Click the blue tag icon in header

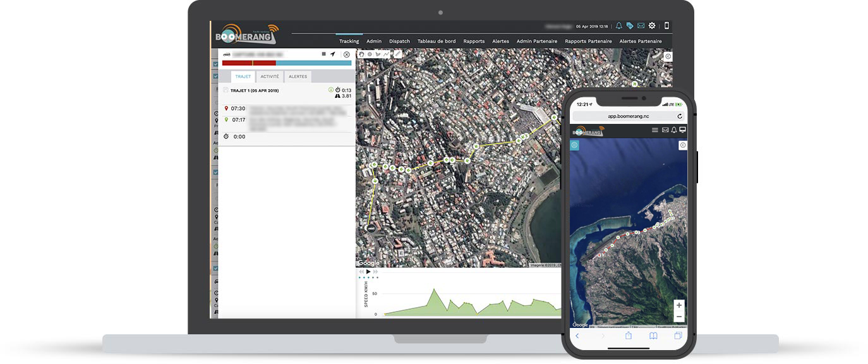[630, 26]
